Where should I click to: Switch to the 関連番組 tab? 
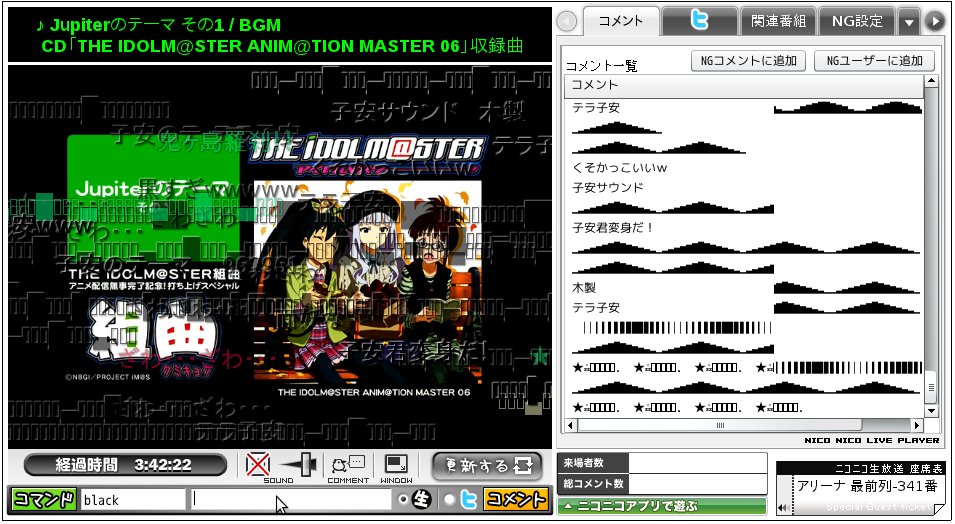[x=778, y=21]
